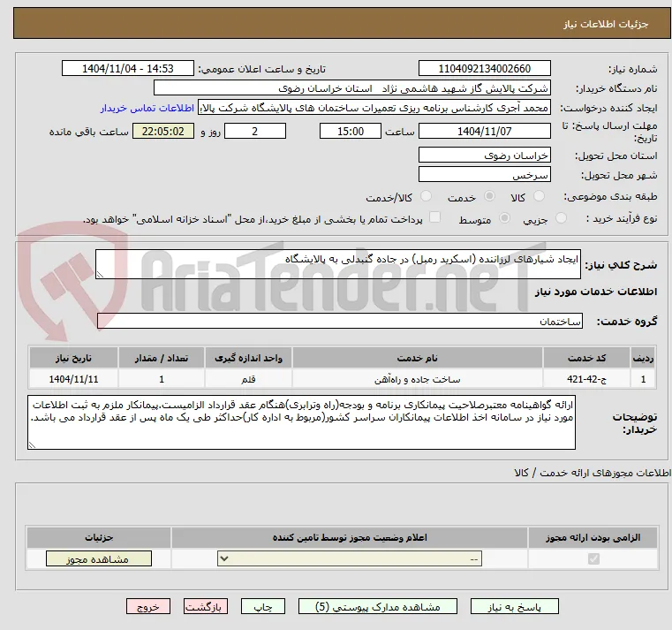The image size is (672, 630).
Task: Click the جزئیات اطلاعات نیاز page title
Action: pyautogui.click(x=606, y=24)
